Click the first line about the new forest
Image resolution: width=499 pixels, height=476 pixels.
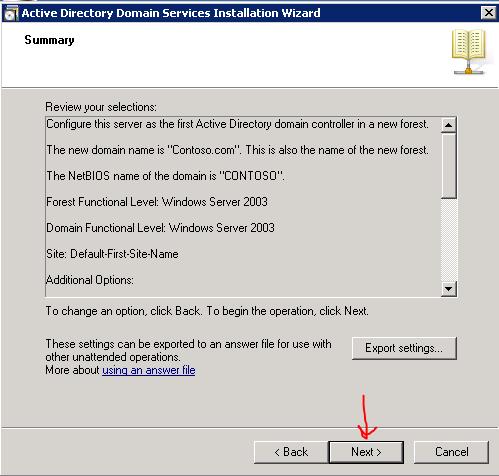click(x=237, y=124)
